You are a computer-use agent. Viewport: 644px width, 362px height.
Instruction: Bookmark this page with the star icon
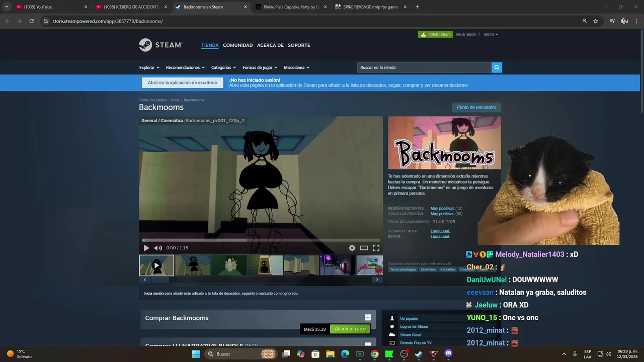[596, 21]
